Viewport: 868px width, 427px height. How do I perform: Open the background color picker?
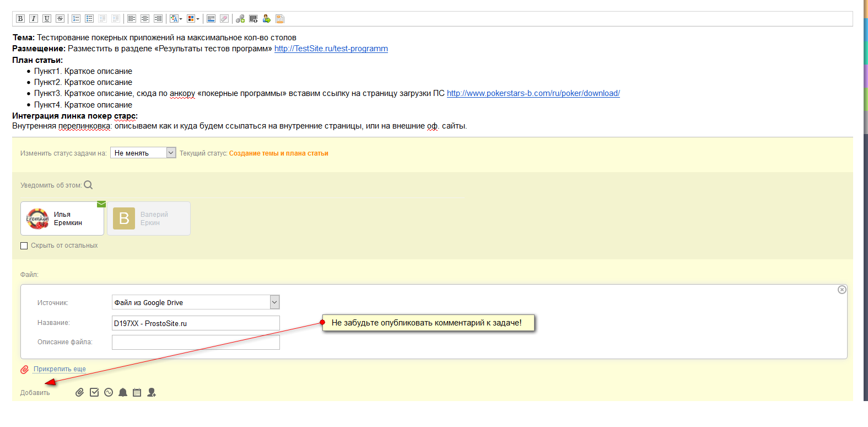(x=193, y=19)
